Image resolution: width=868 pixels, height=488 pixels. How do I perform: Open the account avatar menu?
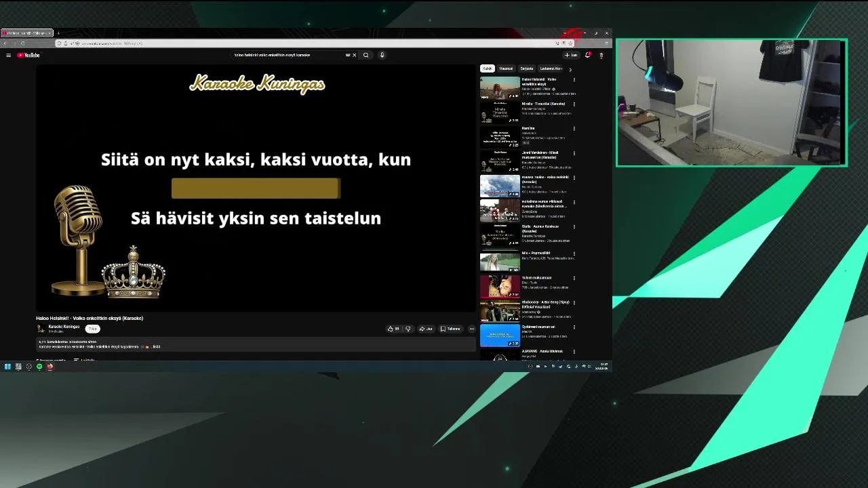tap(601, 55)
